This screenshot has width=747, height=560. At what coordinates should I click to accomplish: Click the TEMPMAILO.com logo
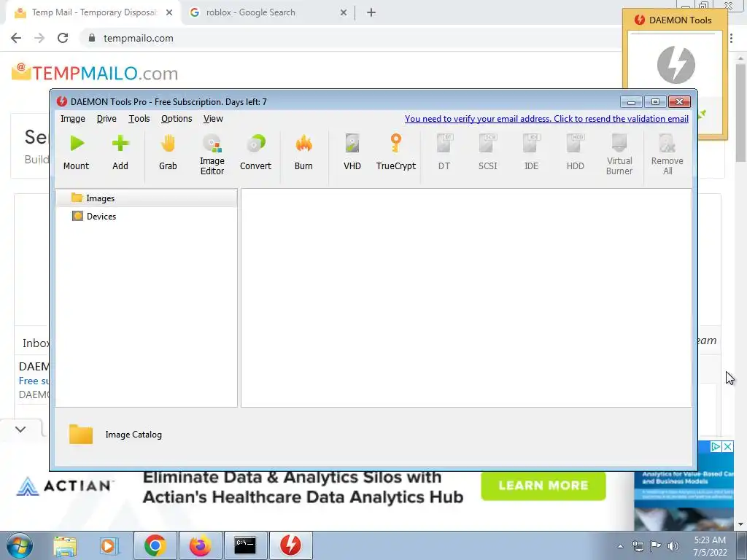pos(95,73)
